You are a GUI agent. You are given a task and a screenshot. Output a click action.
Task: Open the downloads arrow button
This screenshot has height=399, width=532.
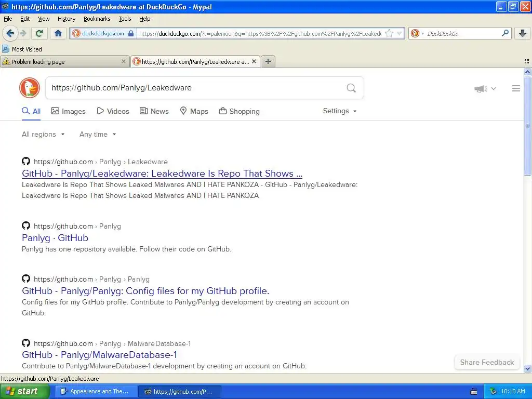pos(523,33)
